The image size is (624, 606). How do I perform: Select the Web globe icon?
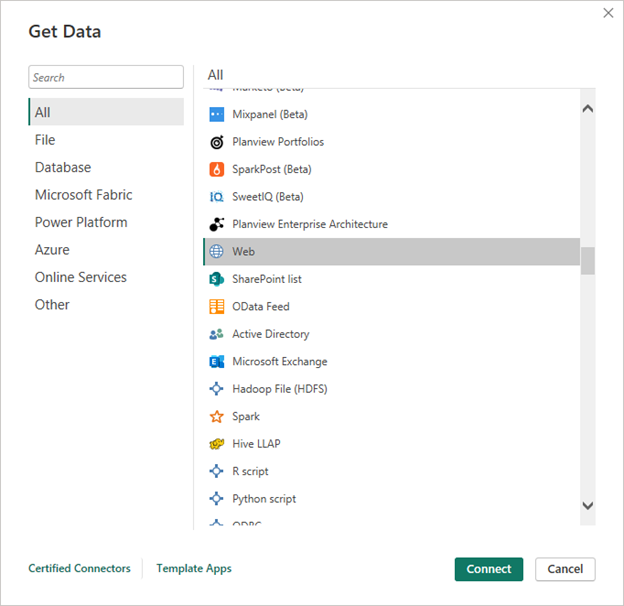tap(216, 252)
